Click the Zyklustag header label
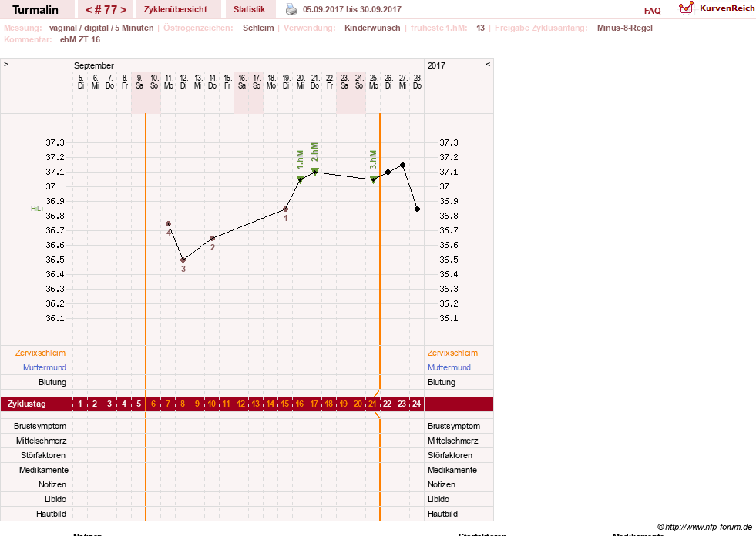The image size is (756, 536). coord(26,404)
